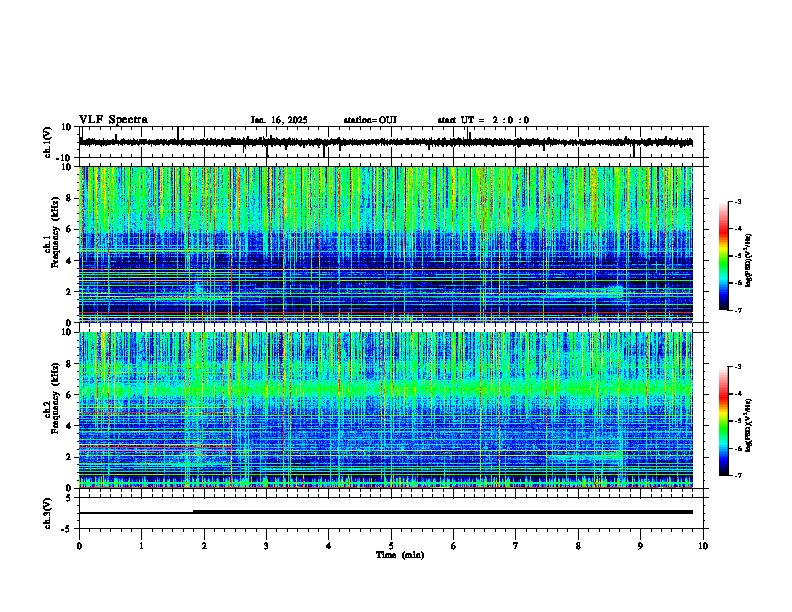
Task: Click the time axis tick label 7
Action: [516, 546]
